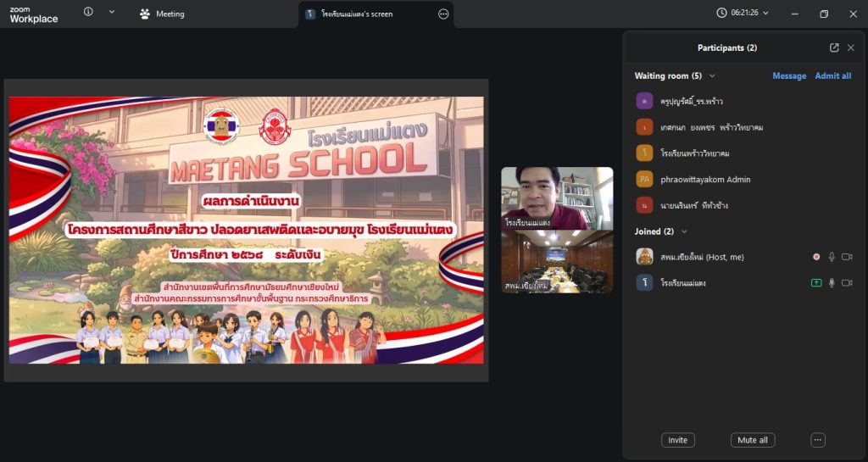Toggle camera for สพม.เชียงใหม่ host
The height and width of the screenshot is (462, 868).
click(847, 256)
